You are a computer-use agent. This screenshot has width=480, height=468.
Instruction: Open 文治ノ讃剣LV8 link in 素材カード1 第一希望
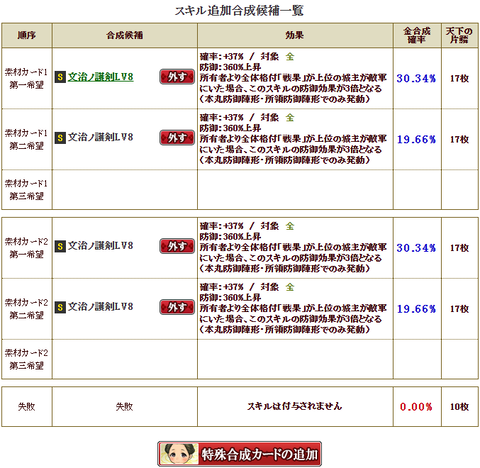pos(101,77)
